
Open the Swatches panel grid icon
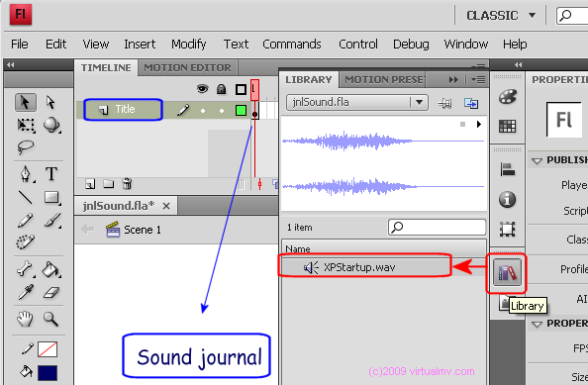click(x=508, y=126)
